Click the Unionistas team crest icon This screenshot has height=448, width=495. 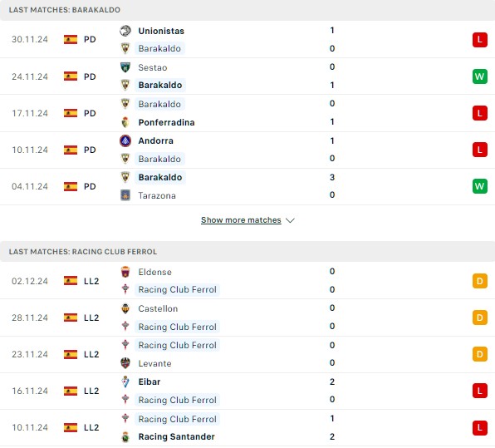pos(125,31)
